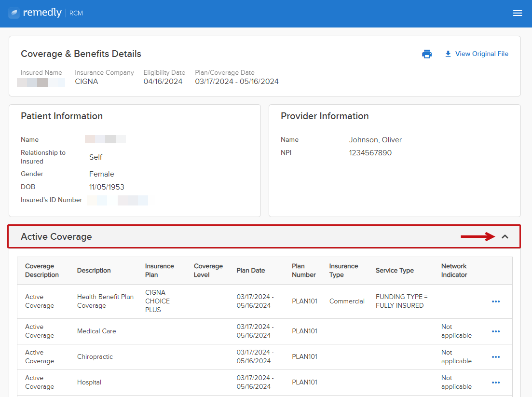Click the Coverage Description column header
Image resolution: width=532 pixels, height=397 pixels.
[x=42, y=271]
